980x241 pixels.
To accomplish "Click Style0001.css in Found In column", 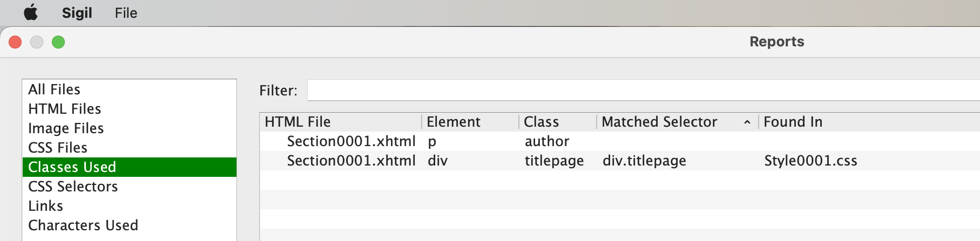I will click(810, 161).
